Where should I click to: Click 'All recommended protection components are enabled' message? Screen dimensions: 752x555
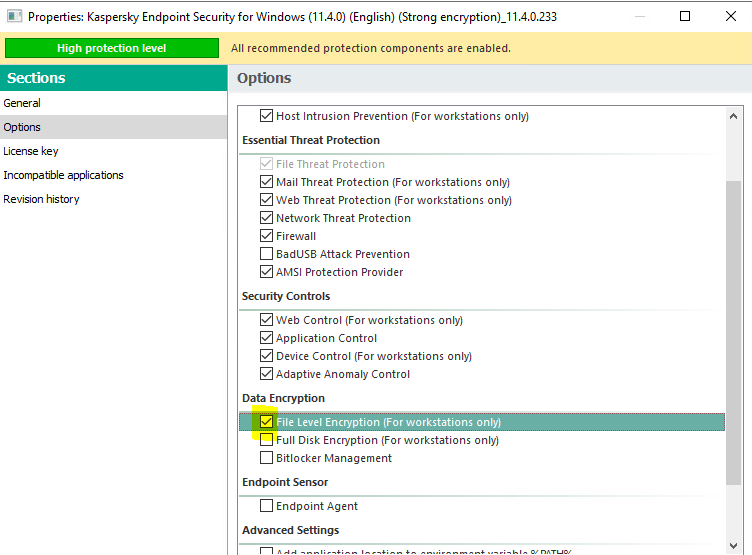pyautogui.click(x=371, y=48)
